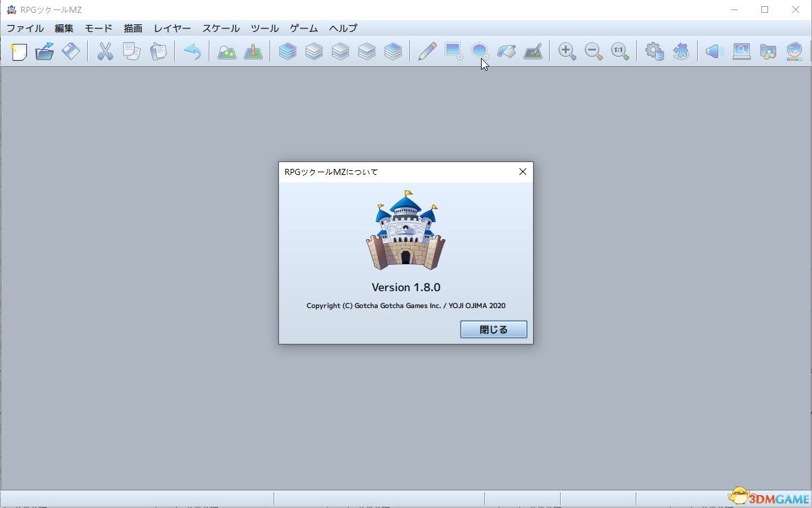Open Resource Manager folder icon
This screenshot has width=812, height=508.
click(767, 51)
